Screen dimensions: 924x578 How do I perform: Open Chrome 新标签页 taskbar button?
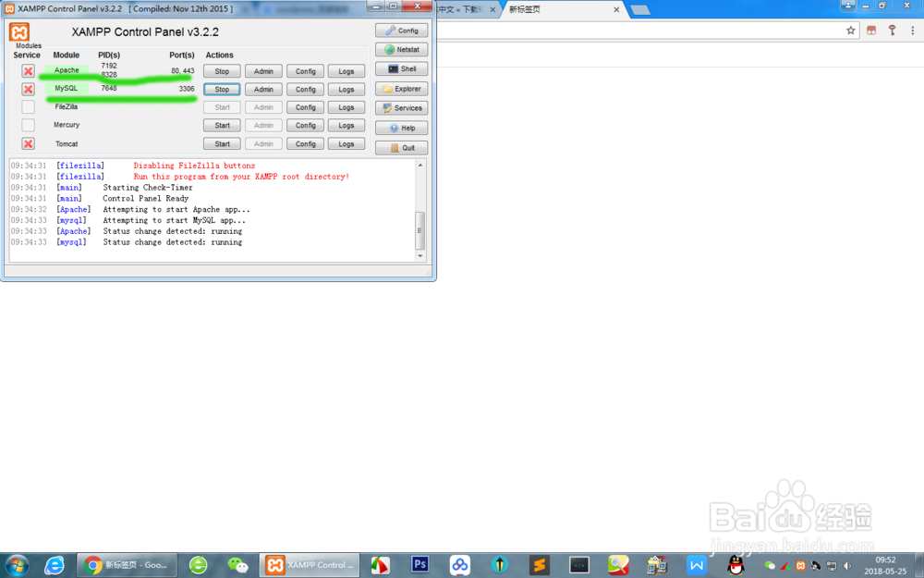click(x=127, y=565)
